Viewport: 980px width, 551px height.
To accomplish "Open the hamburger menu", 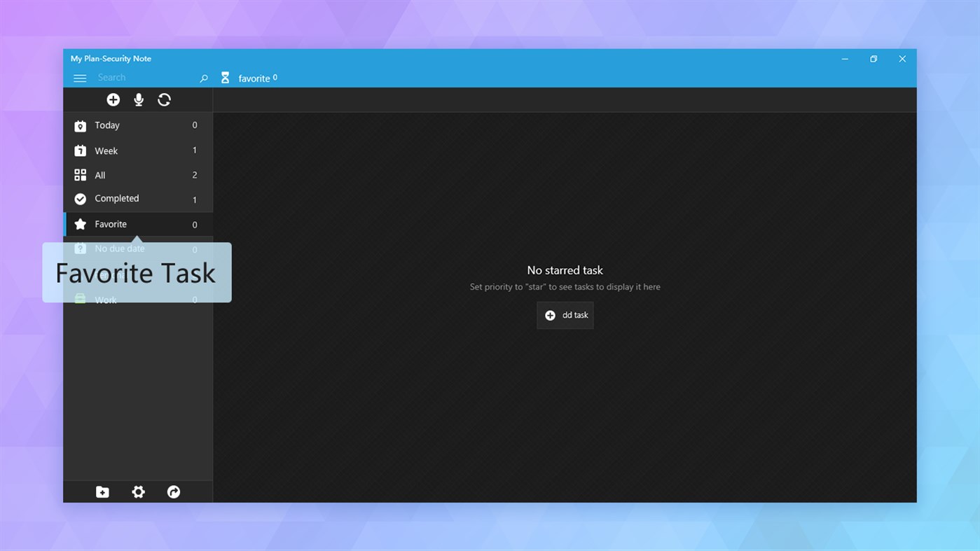I will tap(80, 78).
